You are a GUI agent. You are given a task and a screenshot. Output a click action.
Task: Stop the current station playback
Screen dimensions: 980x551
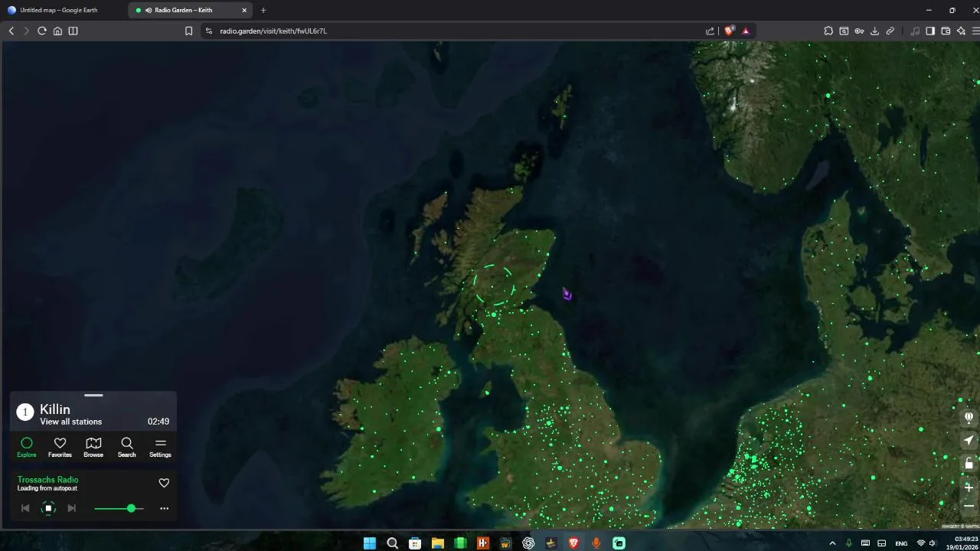pos(48,508)
